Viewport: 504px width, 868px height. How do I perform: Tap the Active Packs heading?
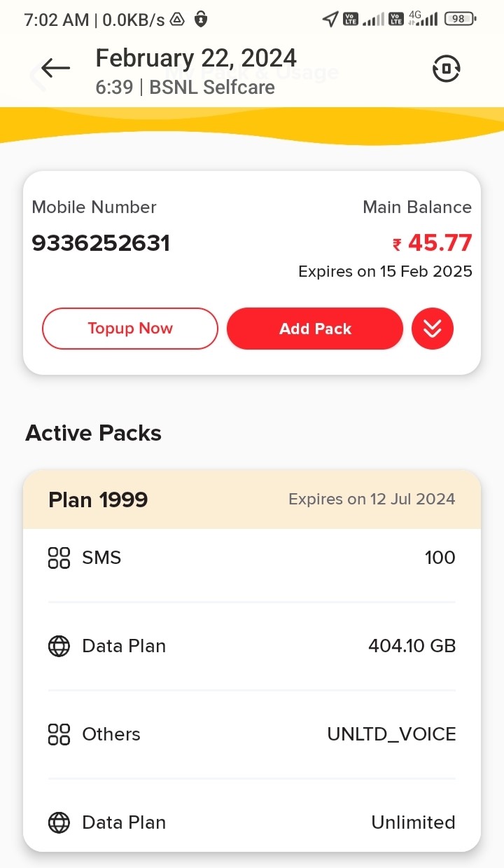point(93,433)
